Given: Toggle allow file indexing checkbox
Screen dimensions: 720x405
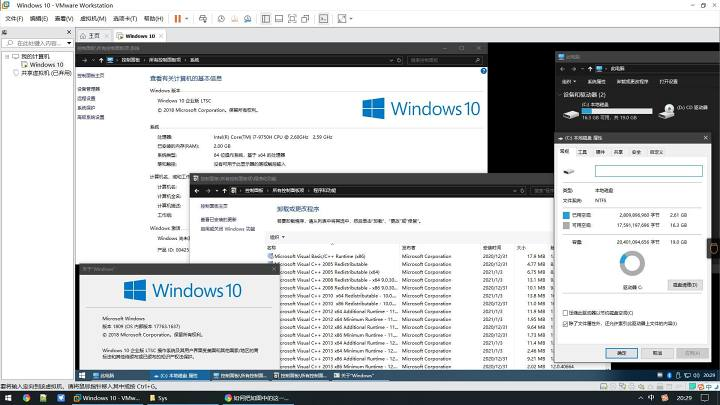Looking at the screenshot, I should tap(565, 323).
